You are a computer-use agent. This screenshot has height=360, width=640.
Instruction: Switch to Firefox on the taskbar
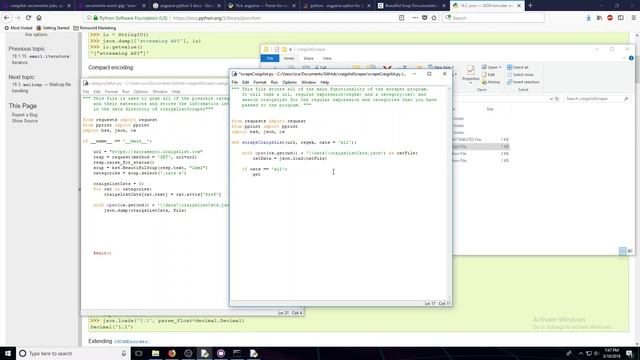pos(172,353)
